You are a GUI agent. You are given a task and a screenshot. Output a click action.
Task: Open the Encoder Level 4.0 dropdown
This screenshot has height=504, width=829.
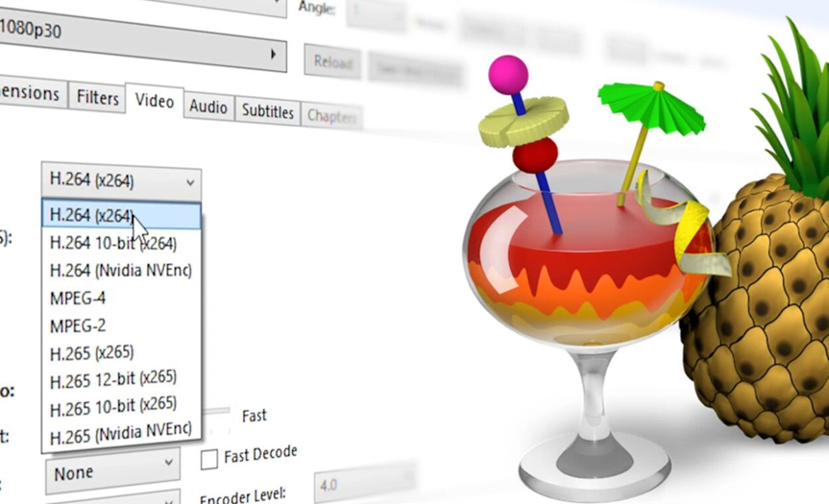pyautogui.click(x=365, y=483)
